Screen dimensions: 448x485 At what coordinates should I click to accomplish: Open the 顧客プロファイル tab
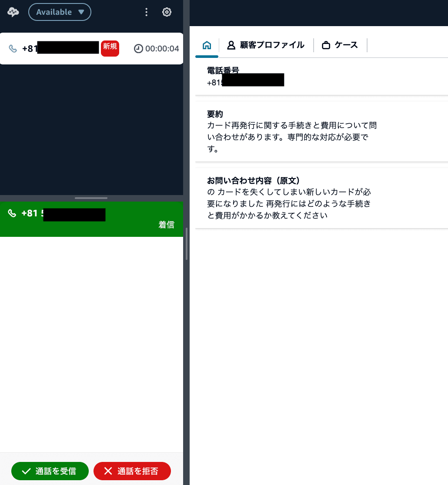coord(266,45)
